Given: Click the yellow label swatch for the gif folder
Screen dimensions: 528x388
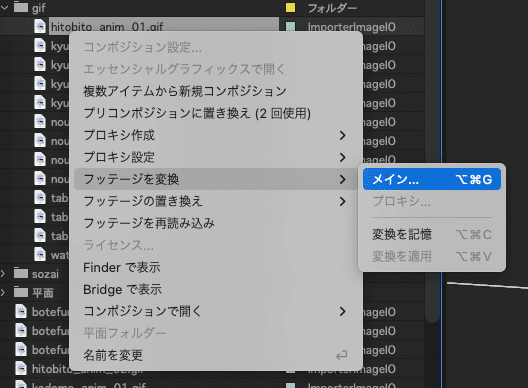Looking at the screenshot, I should 290,7.
